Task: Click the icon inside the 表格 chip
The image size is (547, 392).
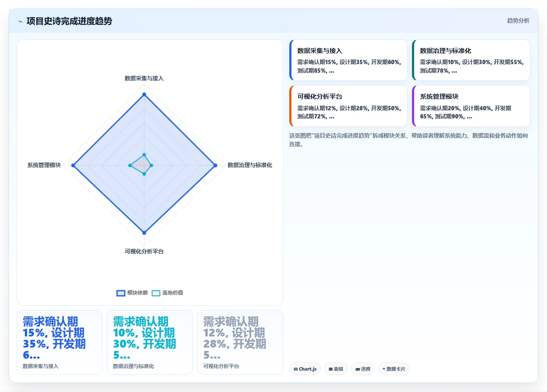Action: tap(331, 369)
